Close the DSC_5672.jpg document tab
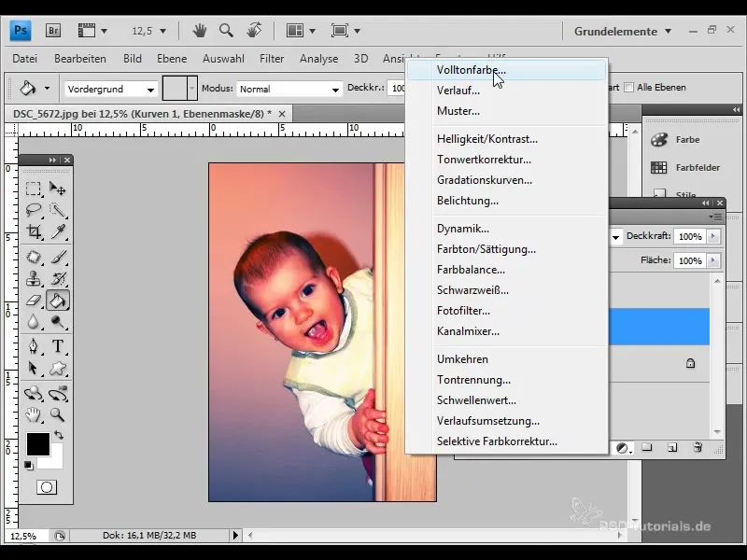The width and height of the screenshot is (747, 560). coord(282,114)
